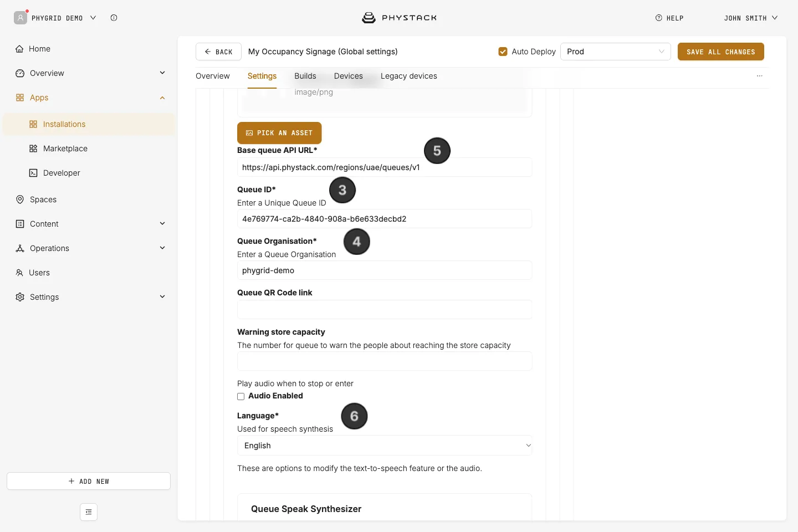Viewport: 798px width, 532px height.
Task: Click the Add New button
Action: (89, 481)
